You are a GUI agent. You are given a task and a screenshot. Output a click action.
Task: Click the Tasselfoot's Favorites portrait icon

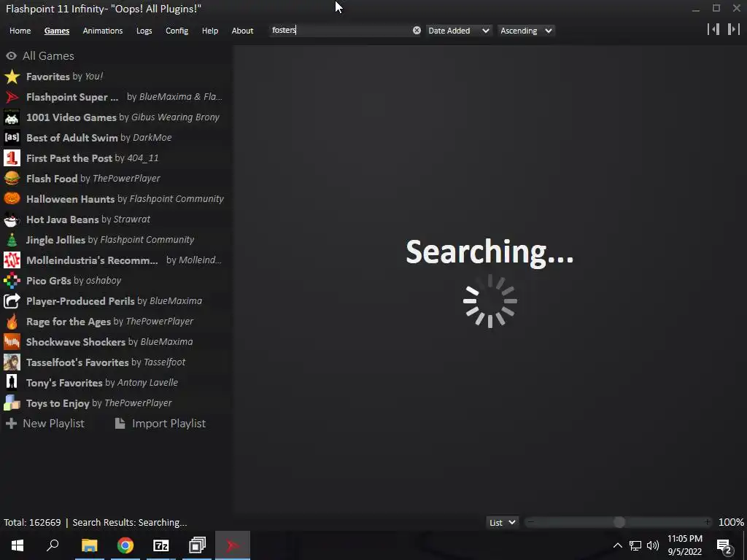click(12, 362)
